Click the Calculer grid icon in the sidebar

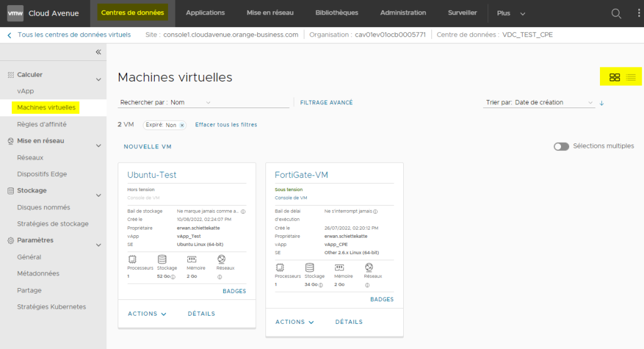coord(11,75)
